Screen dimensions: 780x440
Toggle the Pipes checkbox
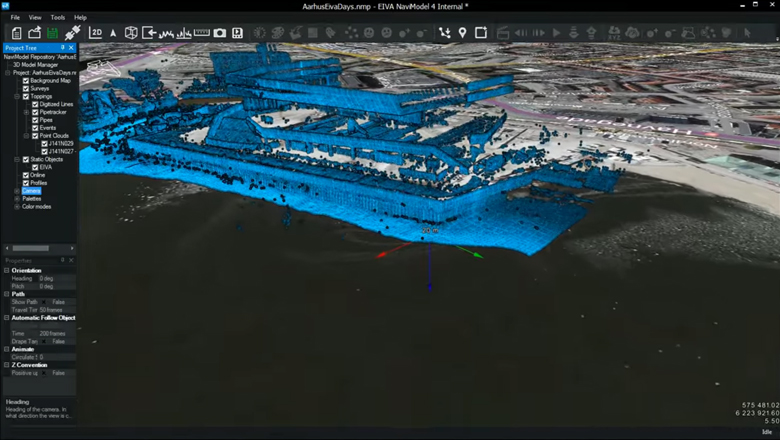point(35,120)
